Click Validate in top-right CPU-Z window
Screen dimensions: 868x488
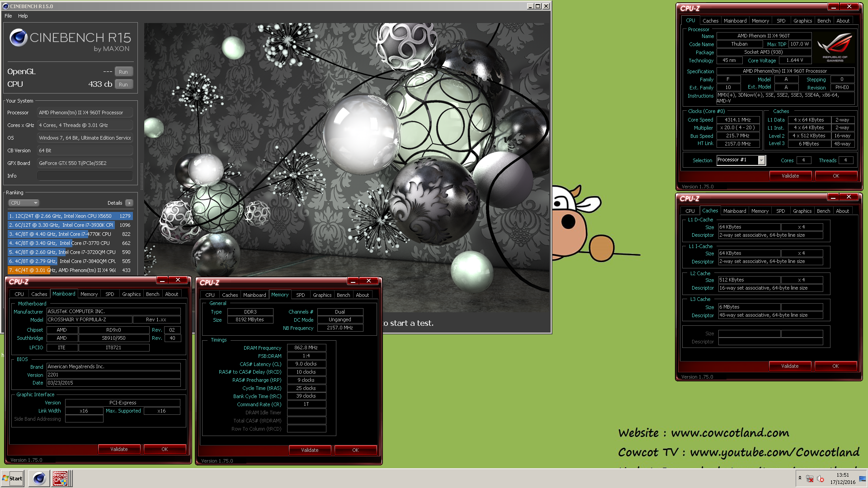tap(790, 176)
